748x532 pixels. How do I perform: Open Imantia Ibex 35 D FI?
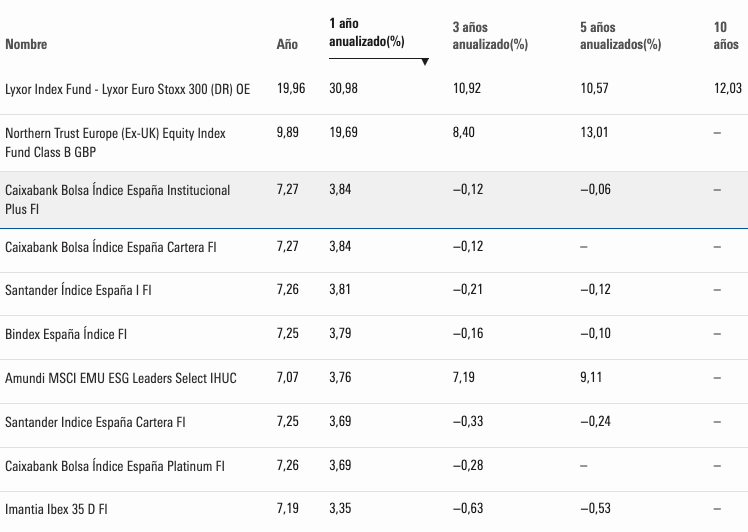56,509
